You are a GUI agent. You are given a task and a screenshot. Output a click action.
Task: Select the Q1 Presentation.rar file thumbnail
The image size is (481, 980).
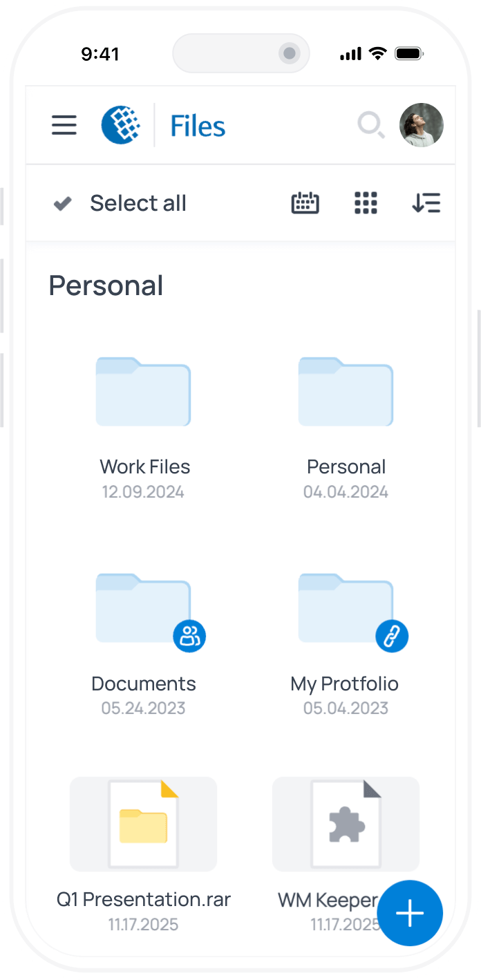[x=143, y=824]
